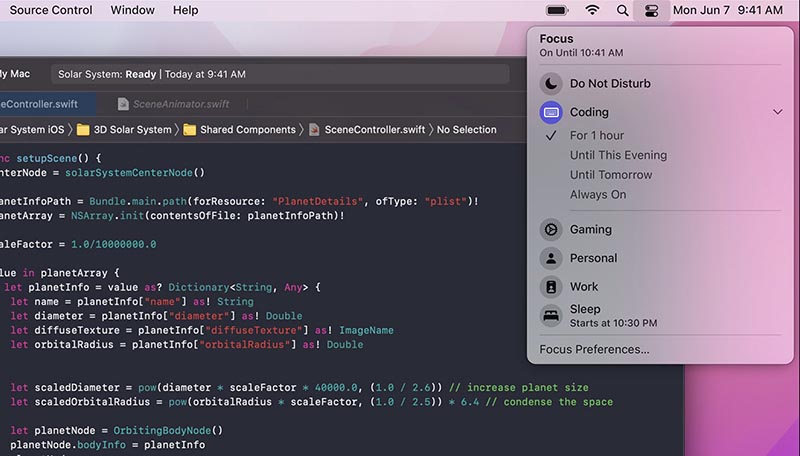Click the Do Not Disturb moon icon
The height and width of the screenshot is (456, 800).
pyautogui.click(x=551, y=84)
